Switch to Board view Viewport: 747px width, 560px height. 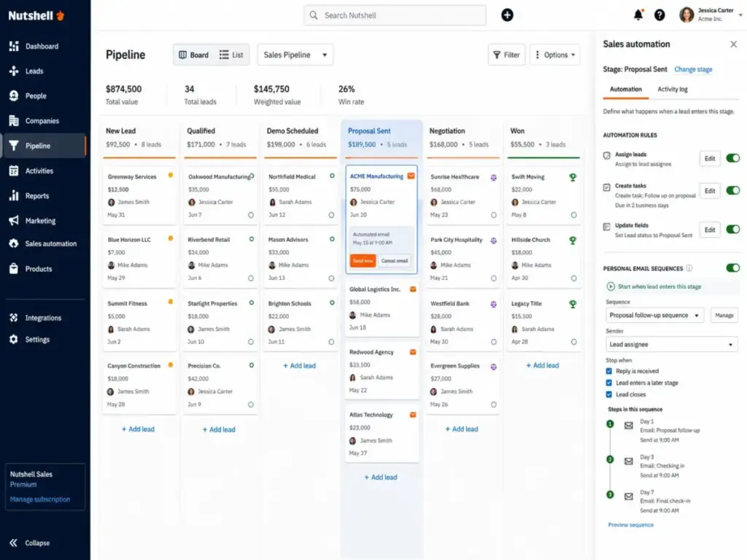click(x=193, y=55)
